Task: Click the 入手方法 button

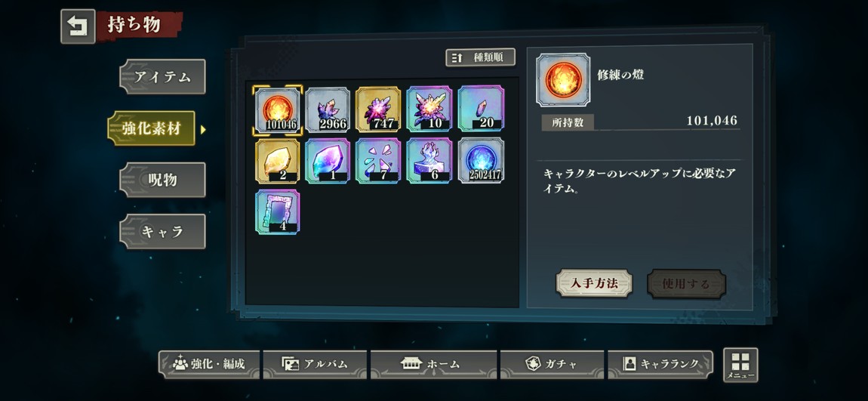Action: [x=594, y=284]
